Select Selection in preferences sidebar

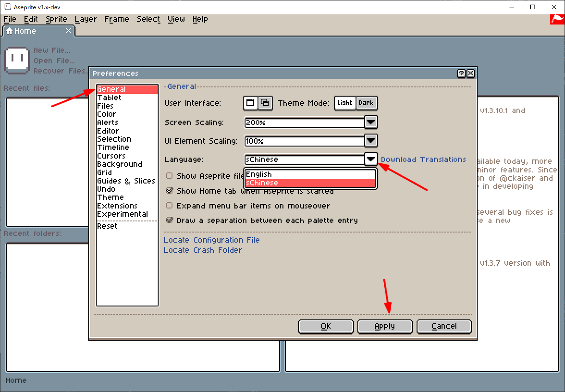(x=127, y=139)
